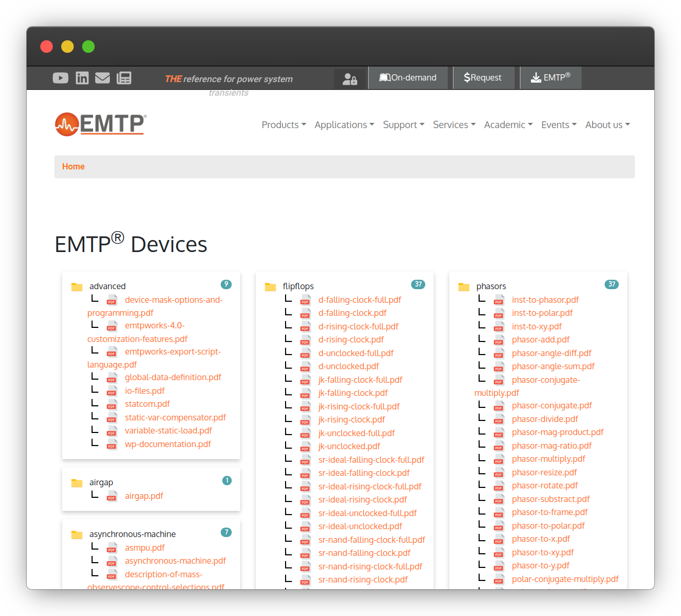681x616 pixels.
Task: Open the newspaper news icon
Action: 124,78
